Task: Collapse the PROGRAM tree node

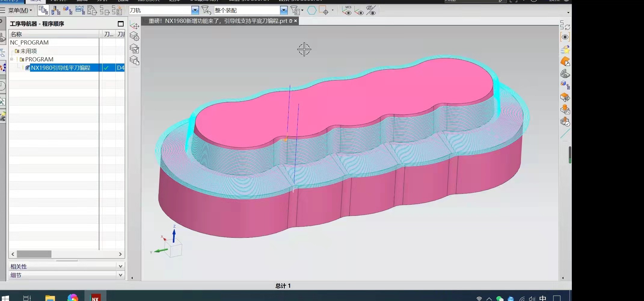Action: (12, 59)
